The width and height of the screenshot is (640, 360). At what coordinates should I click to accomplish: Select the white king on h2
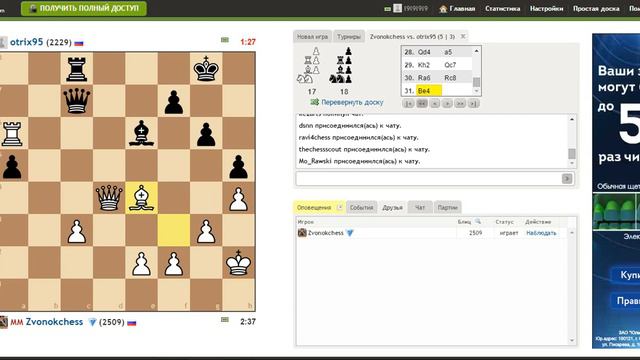(238, 262)
